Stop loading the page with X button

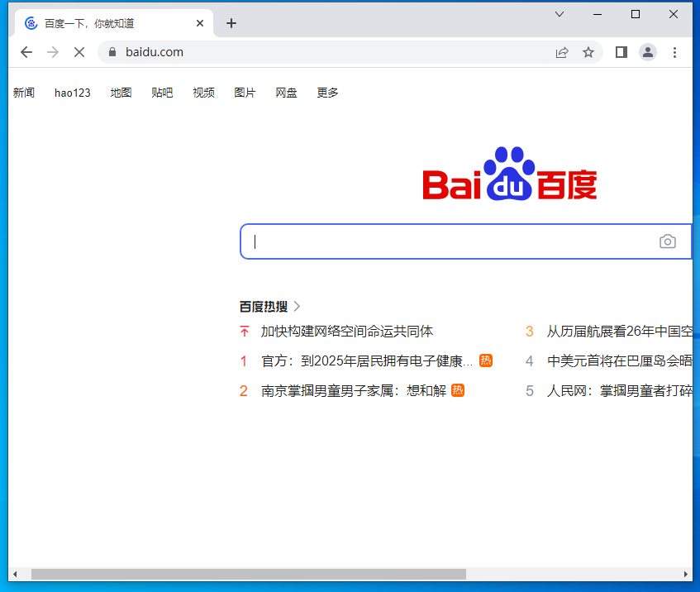click(79, 52)
